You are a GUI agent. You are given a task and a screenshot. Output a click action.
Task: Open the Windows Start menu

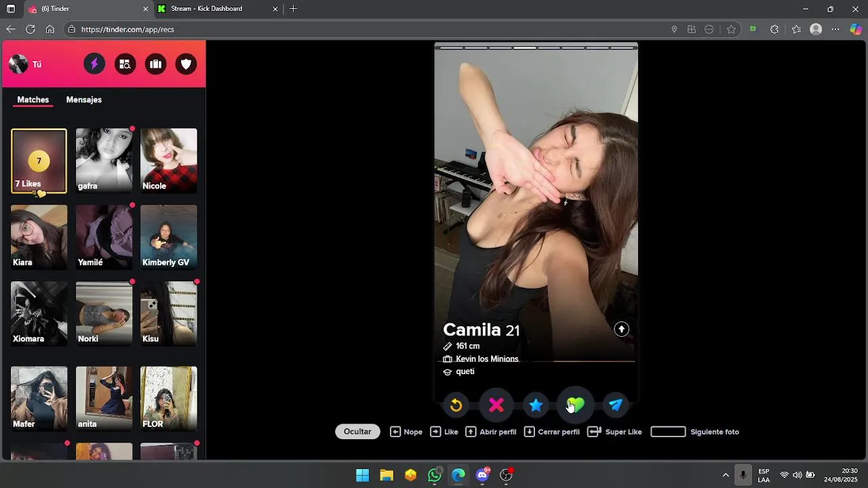[363, 475]
